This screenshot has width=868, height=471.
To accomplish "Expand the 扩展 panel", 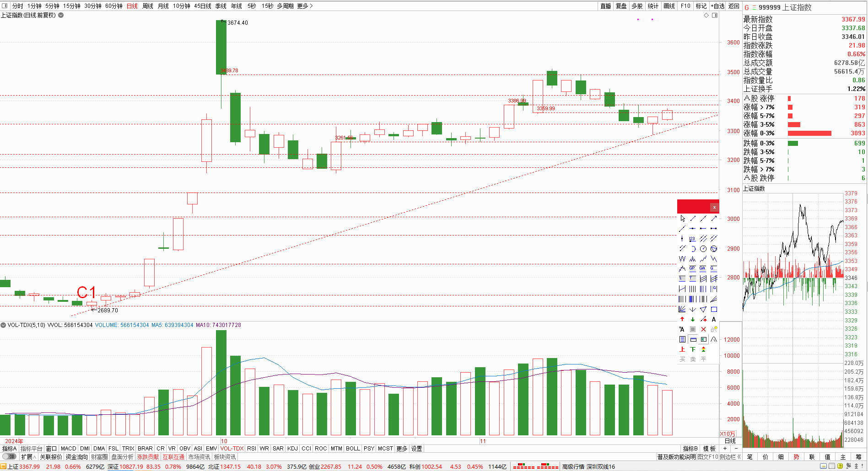I will [x=28, y=457].
